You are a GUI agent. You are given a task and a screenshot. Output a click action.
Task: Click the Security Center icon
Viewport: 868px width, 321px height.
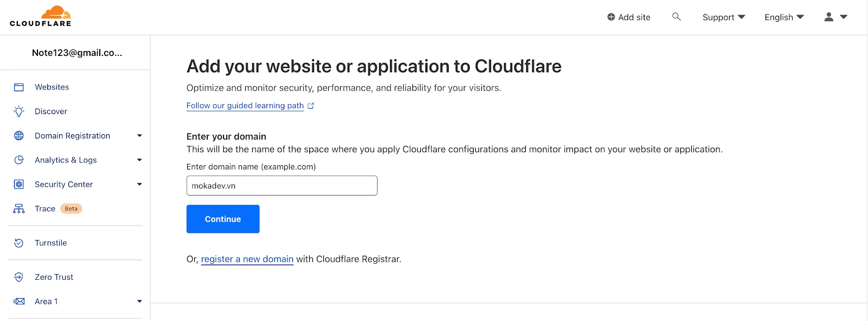[19, 184]
